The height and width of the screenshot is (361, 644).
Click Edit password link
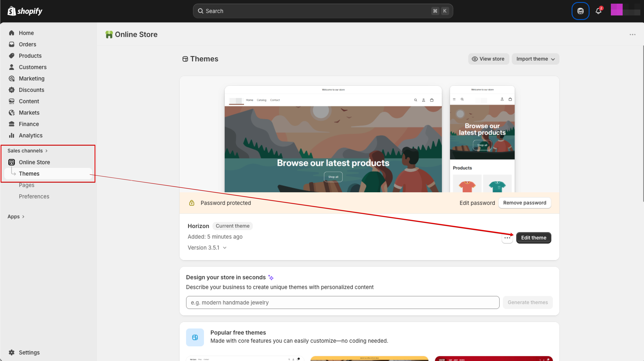477,203
